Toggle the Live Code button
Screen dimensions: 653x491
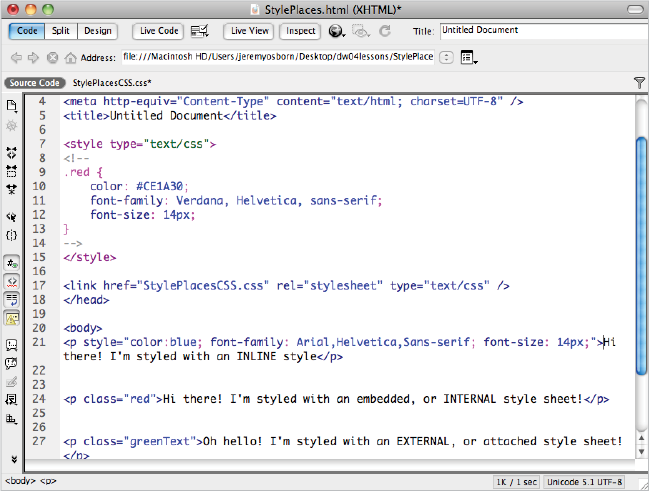(x=158, y=31)
